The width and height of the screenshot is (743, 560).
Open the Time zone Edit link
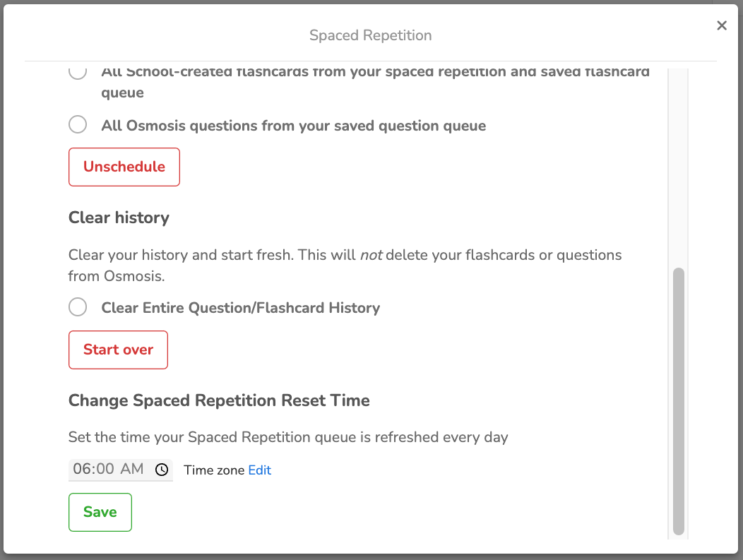[259, 470]
